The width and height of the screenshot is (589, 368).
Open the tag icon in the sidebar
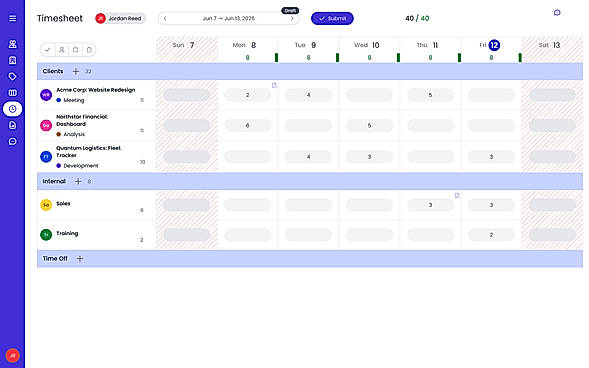(x=12, y=77)
